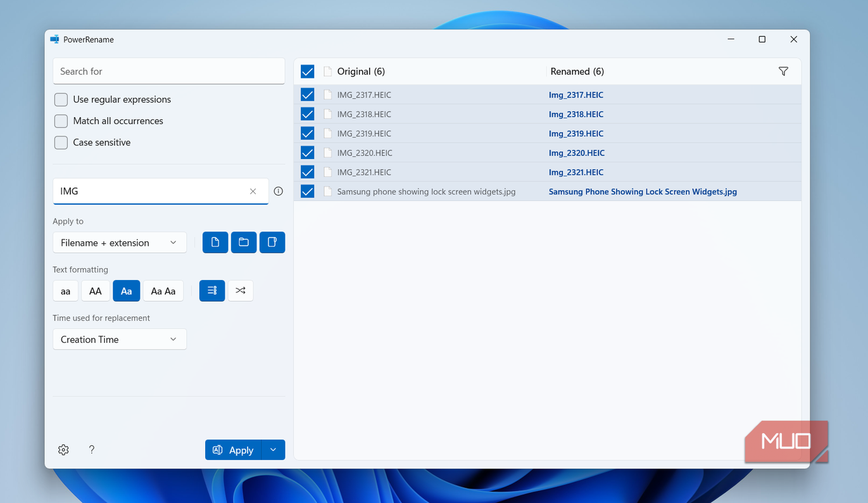Clear the IMG replace text
This screenshot has height=503, width=868.
click(x=253, y=191)
